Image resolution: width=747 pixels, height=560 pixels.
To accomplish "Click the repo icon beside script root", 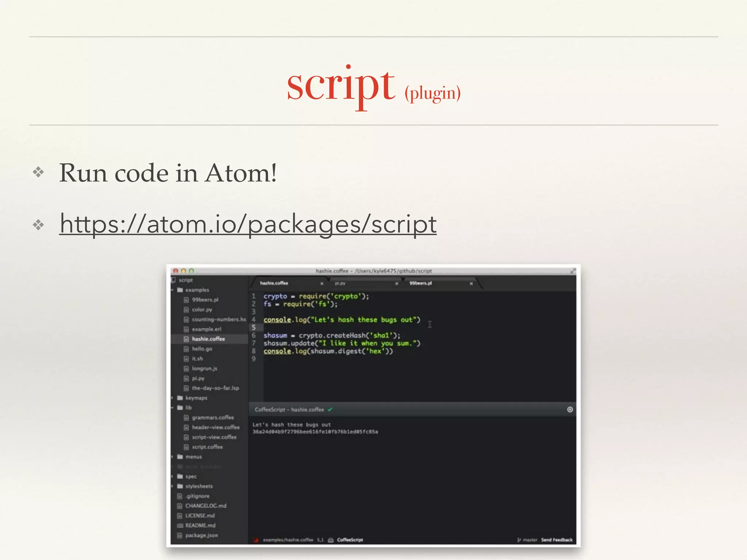I will (x=174, y=280).
